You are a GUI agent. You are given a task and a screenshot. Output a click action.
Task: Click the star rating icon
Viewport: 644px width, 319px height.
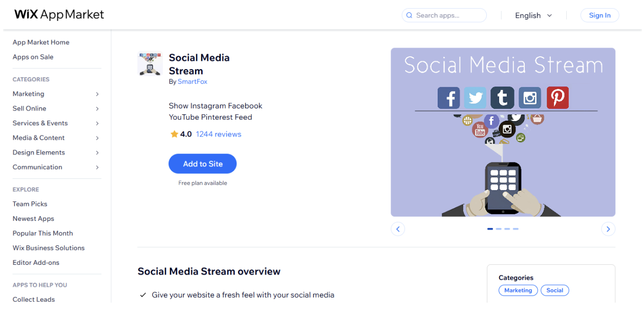pyautogui.click(x=174, y=134)
